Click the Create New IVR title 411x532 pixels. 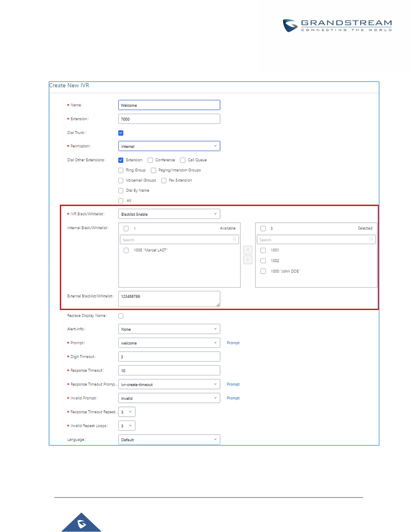[69, 85]
